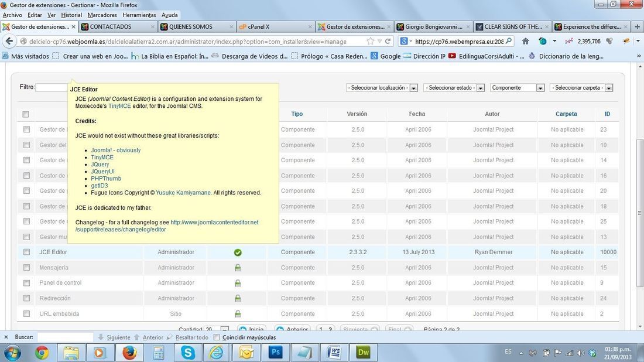The image size is (644, 362).
Task: Select the URL embebida row checkbox
Action: coord(27,313)
